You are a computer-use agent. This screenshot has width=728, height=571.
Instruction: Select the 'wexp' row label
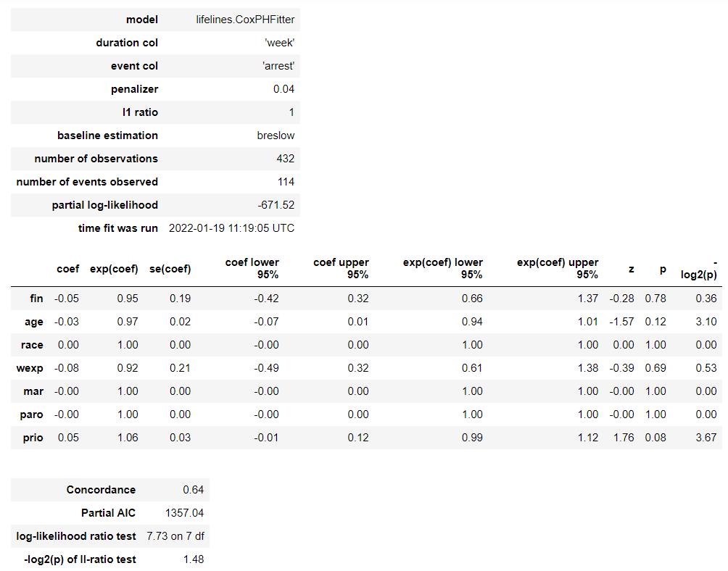pyautogui.click(x=31, y=368)
